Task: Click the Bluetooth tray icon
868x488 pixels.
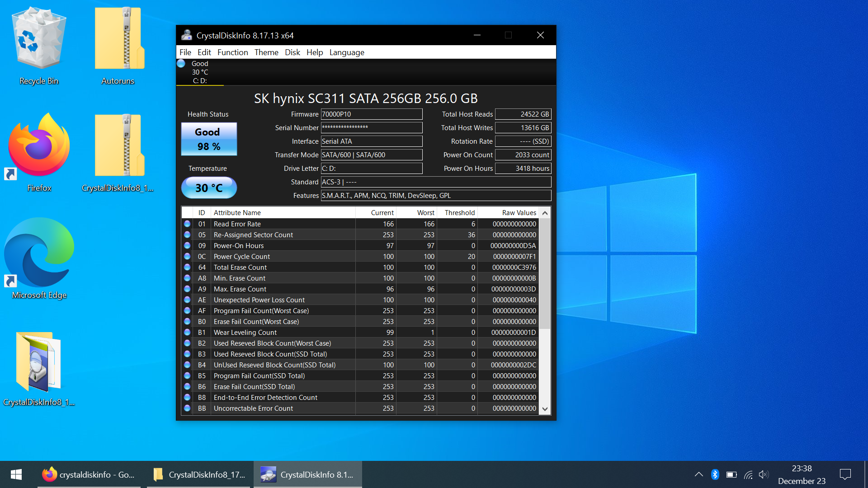Action: point(715,474)
